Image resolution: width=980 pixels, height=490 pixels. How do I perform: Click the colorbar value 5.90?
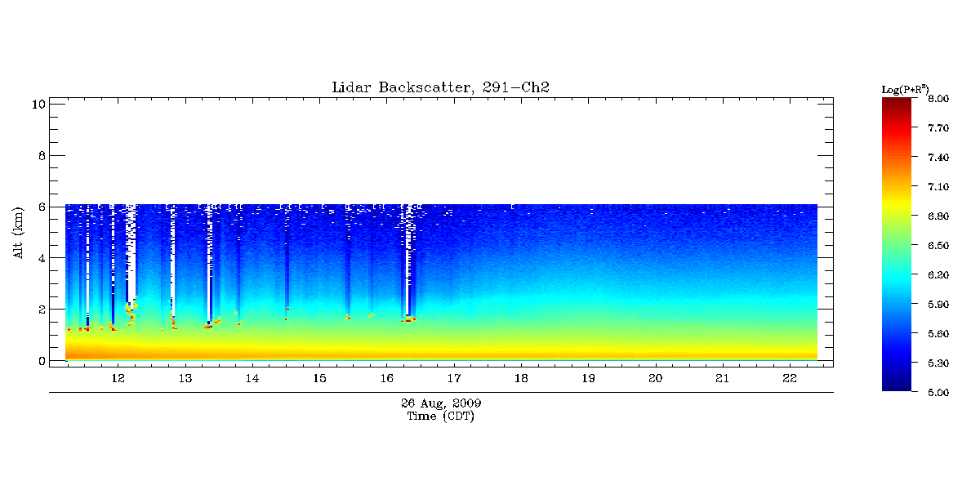pyautogui.click(x=938, y=305)
